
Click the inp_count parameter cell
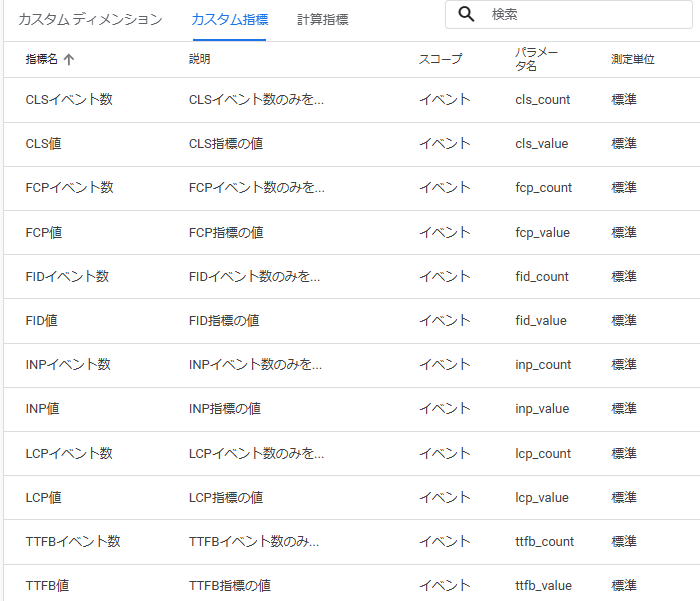[x=543, y=365]
